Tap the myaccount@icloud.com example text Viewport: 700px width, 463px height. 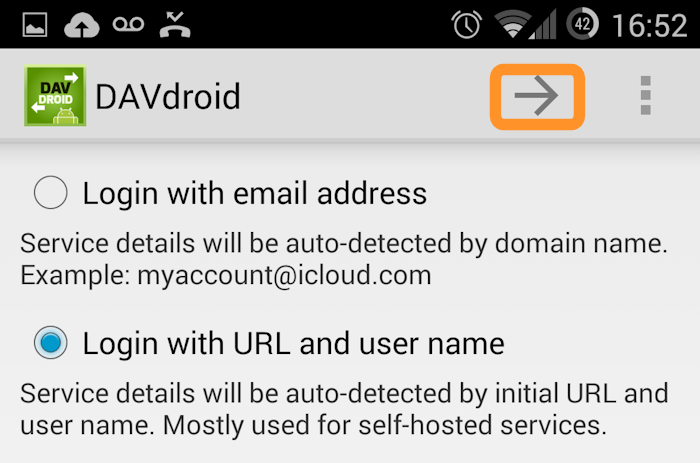[284, 275]
